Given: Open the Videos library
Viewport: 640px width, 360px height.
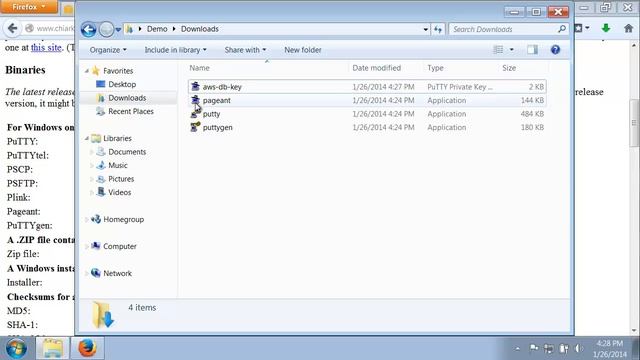Looking at the screenshot, I should point(120,192).
